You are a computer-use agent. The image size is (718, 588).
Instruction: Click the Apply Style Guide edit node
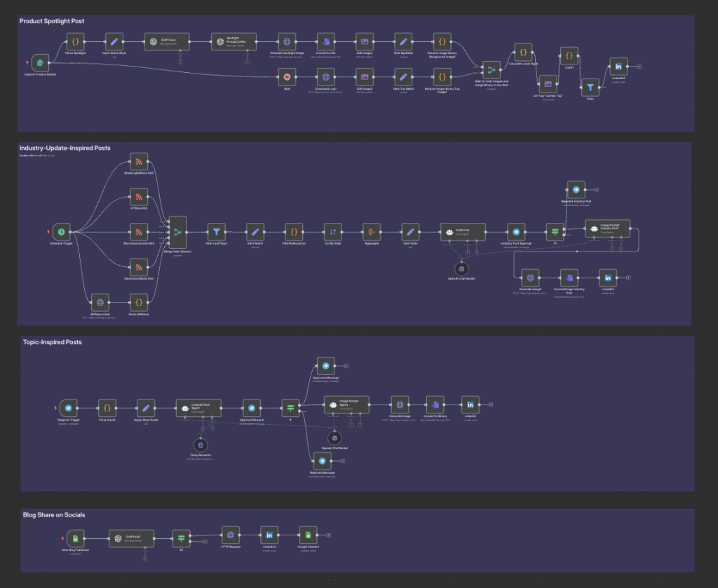click(x=146, y=408)
